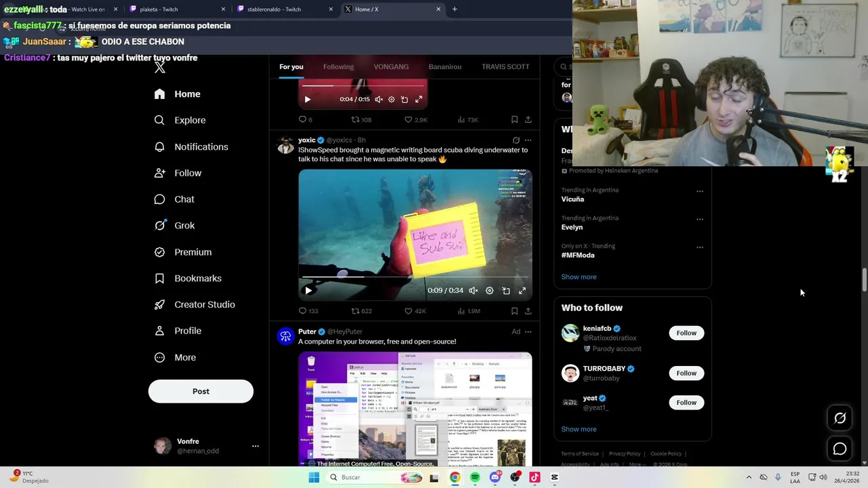Switch to the TRAVIS SCOTT tab
Viewport: 868px width, 488px height.
(x=505, y=66)
